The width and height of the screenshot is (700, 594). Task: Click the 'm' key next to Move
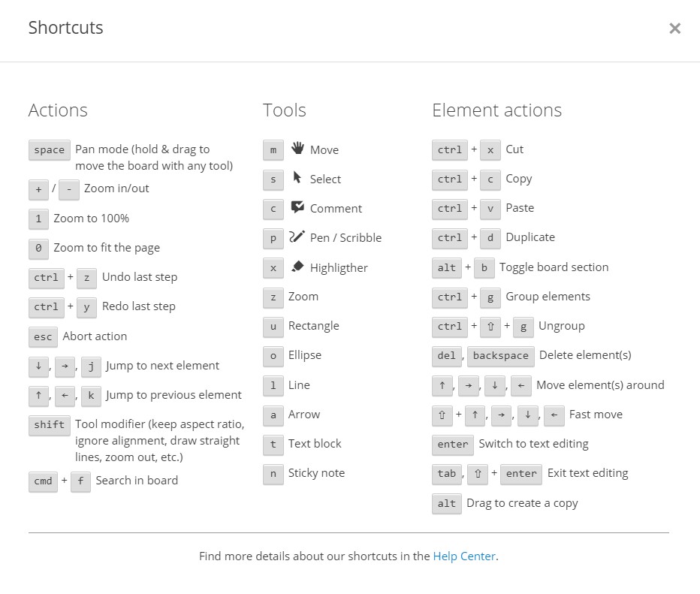[x=273, y=150]
